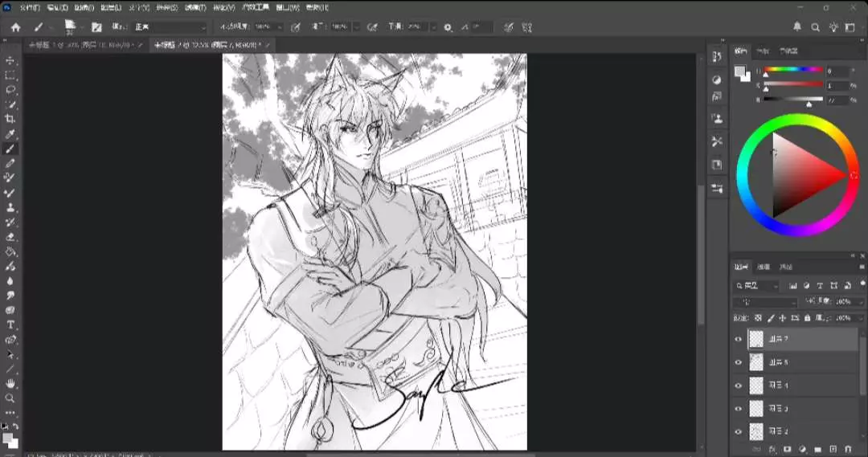The image size is (868, 457).
Task: Select the Zoom tool in toolbar
Action: click(x=10, y=398)
